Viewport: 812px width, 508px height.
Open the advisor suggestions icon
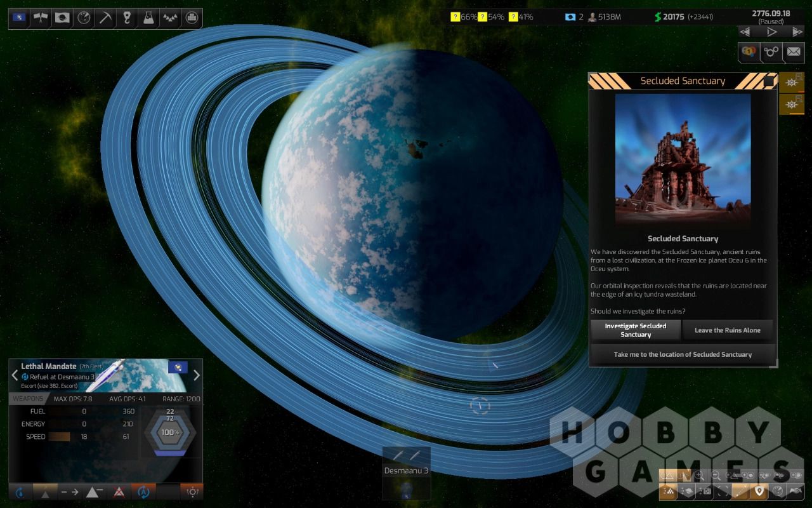pyautogui.click(x=749, y=52)
